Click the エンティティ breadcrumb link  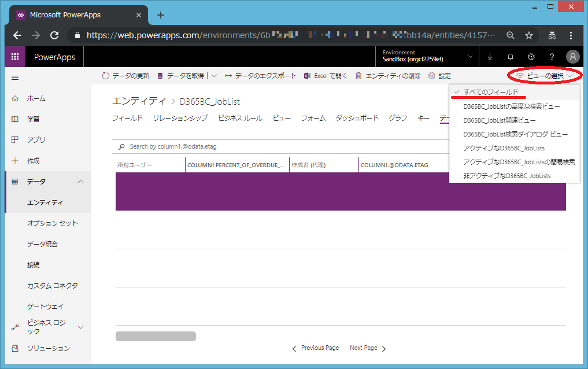[139, 101]
